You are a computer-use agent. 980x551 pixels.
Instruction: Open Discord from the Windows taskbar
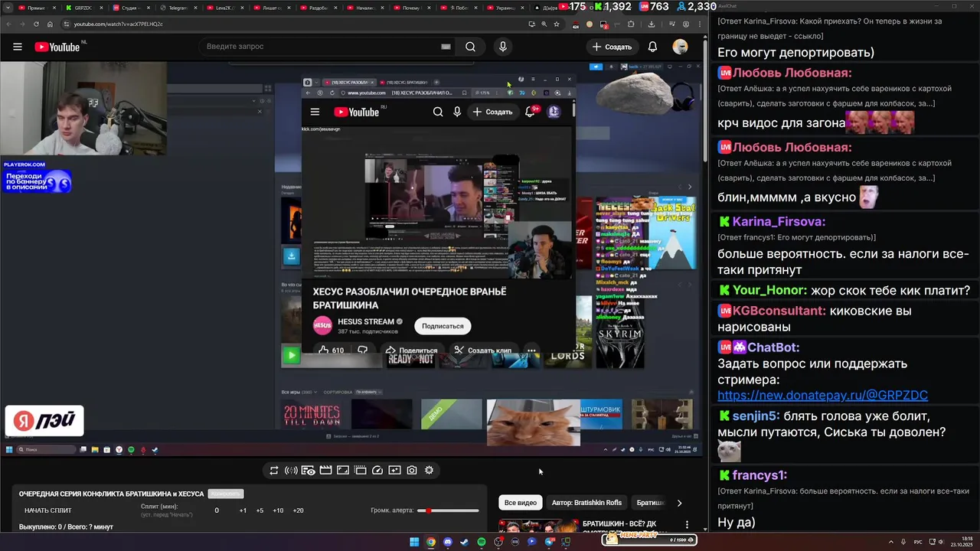(x=448, y=542)
